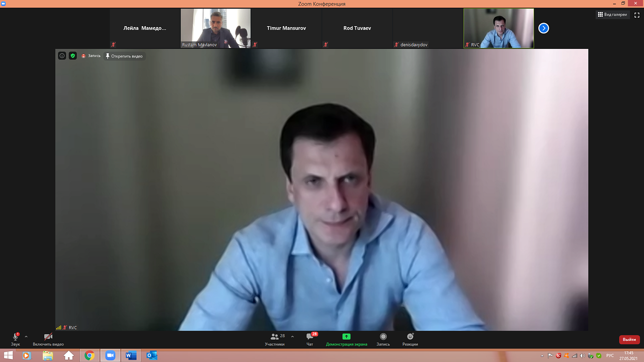Open the meeting information icon
Viewport: 644px width, 362px height.
point(62,56)
